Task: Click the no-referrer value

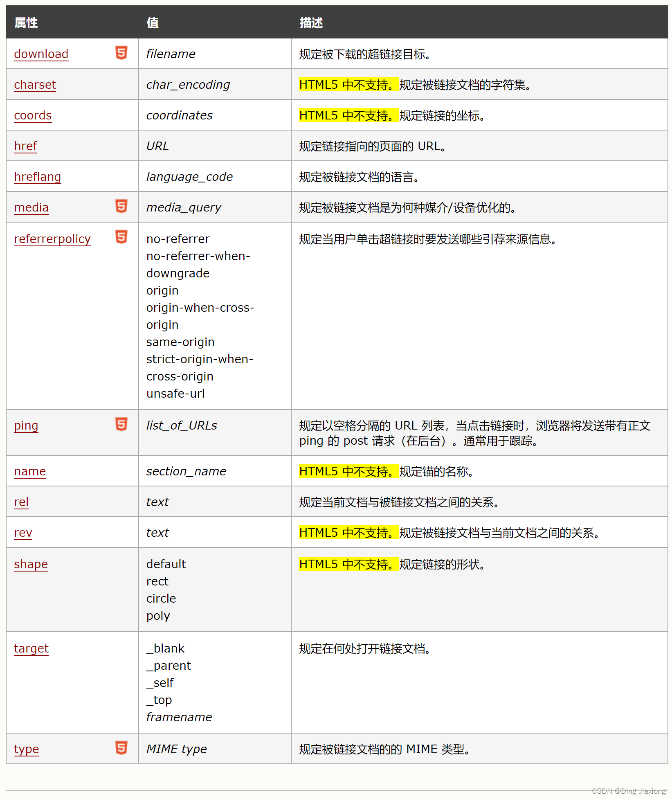Action: tap(178, 239)
